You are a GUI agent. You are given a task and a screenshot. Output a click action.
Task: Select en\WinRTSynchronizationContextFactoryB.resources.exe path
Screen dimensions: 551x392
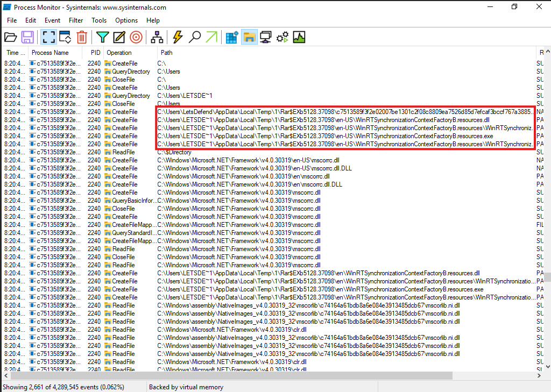click(321, 289)
